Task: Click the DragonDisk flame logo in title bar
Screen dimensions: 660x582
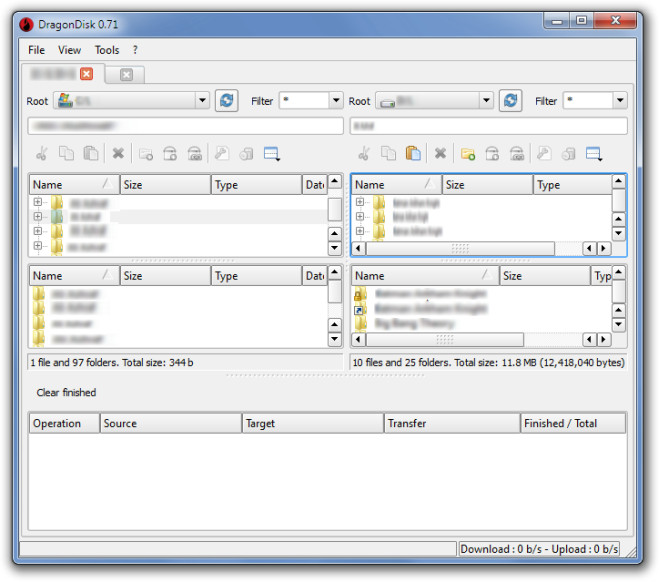Action: click(x=27, y=24)
